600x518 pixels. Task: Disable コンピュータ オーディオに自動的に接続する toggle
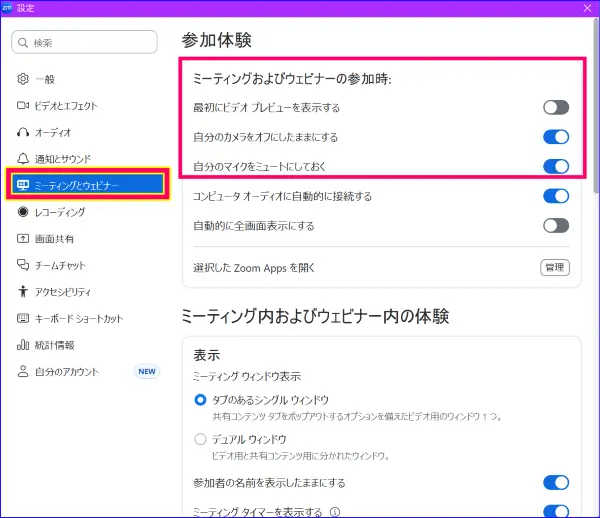pos(556,196)
